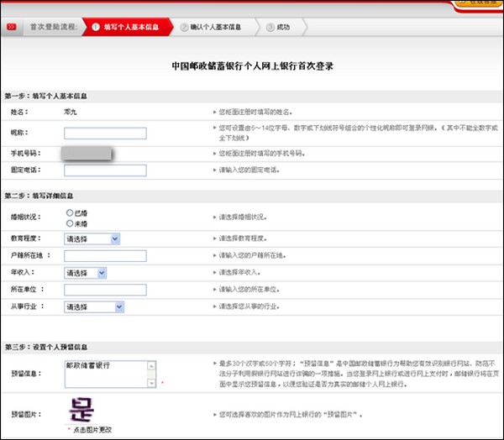
Task: Click hint text 请选择年收入
Action: click(239, 273)
